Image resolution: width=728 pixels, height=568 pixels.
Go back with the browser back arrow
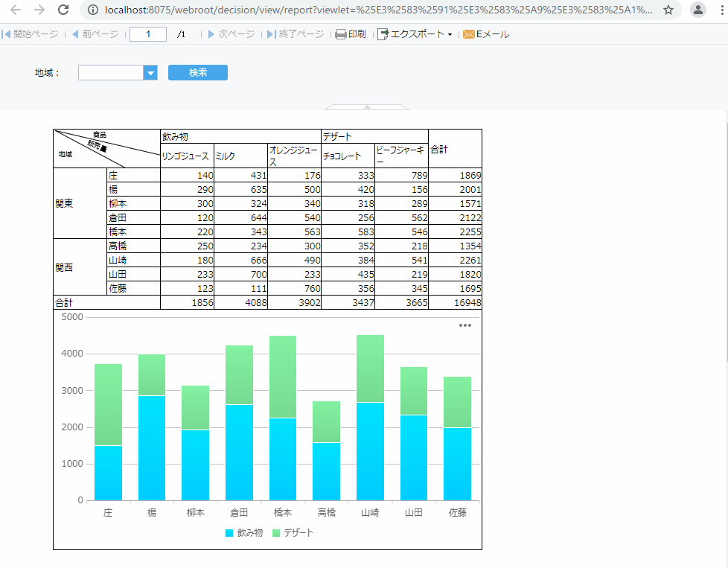tap(16, 10)
